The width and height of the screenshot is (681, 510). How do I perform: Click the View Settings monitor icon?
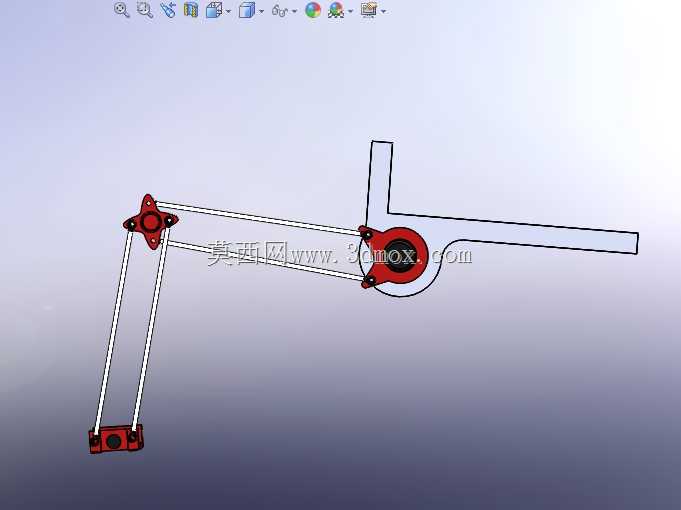(369, 10)
